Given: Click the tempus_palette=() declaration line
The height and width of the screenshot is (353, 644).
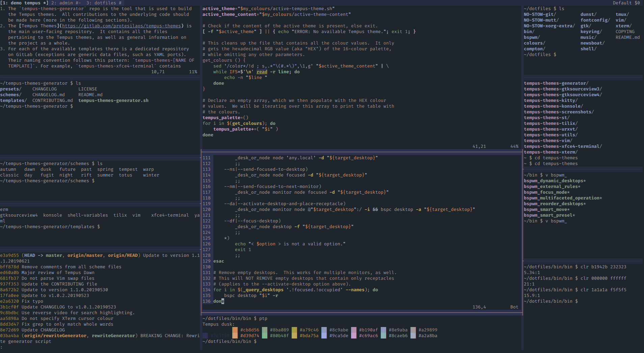Looking at the screenshot, I should (225, 117).
